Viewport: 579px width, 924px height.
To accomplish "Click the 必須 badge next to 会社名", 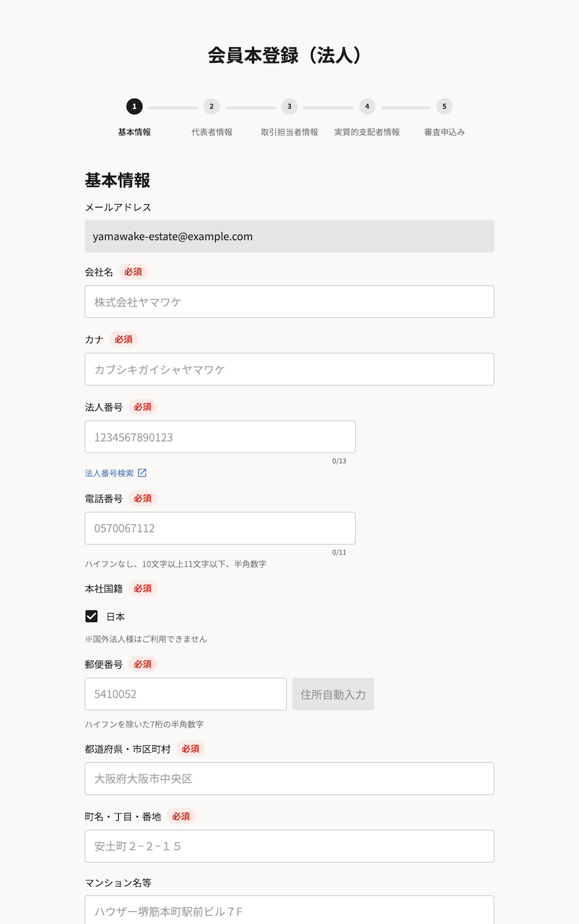I will [x=132, y=272].
